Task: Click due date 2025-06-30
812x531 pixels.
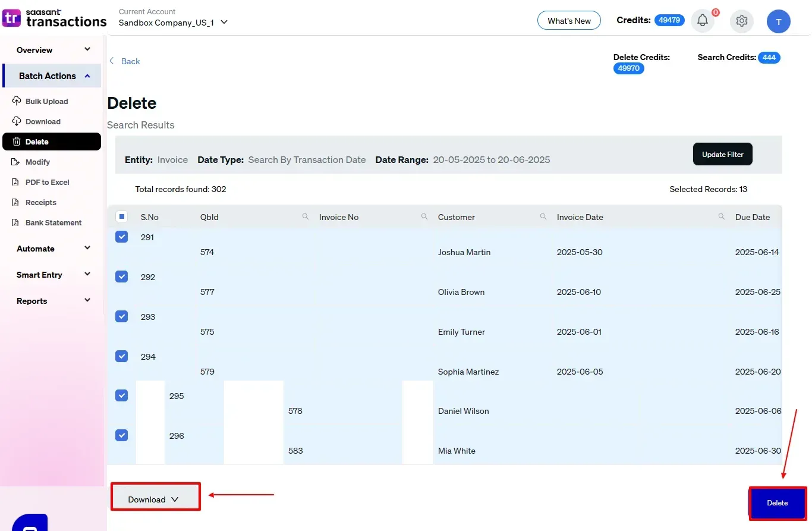Action: click(x=758, y=451)
